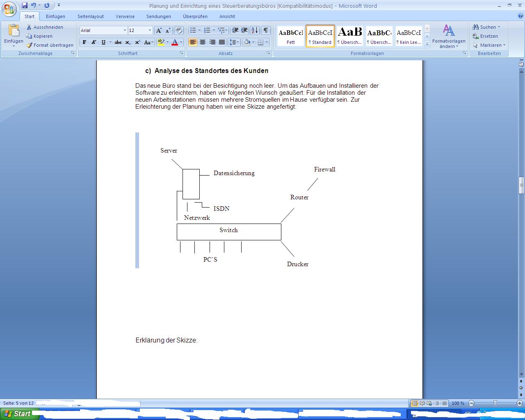
Task: Switch to full screen reading view
Action: [422, 403]
